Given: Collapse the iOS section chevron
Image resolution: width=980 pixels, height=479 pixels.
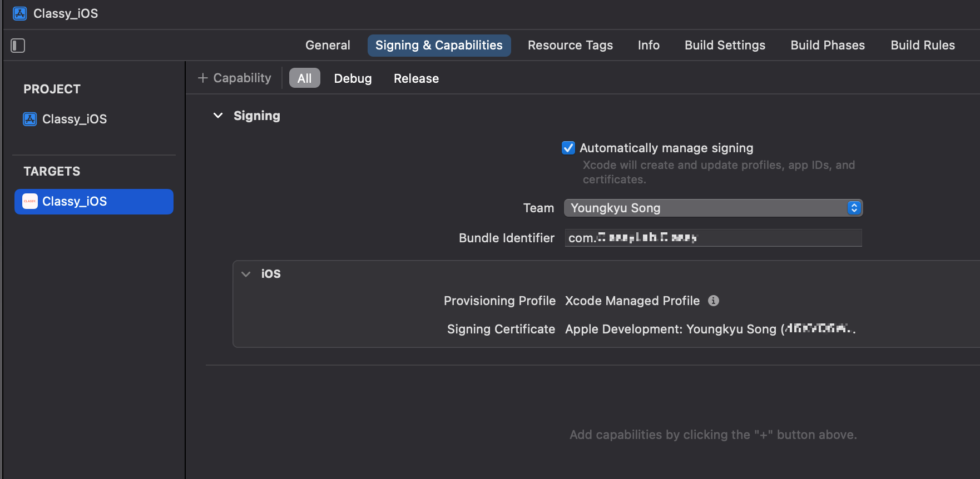Looking at the screenshot, I should (246, 274).
